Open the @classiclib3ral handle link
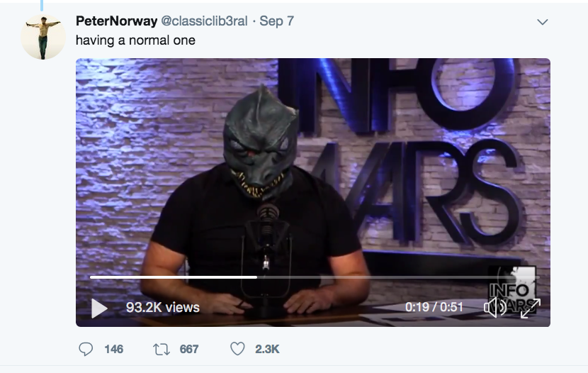This screenshot has height=373, width=588. point(204,21)
